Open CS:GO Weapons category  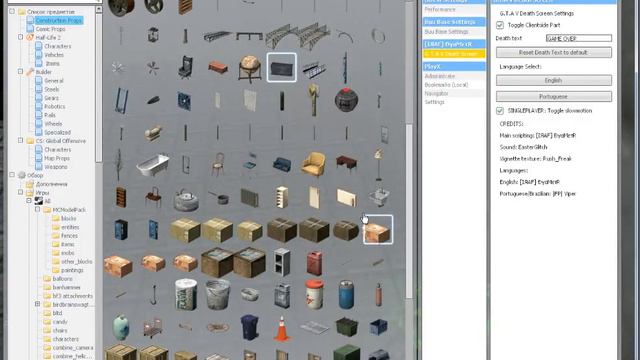pos(56,167)
